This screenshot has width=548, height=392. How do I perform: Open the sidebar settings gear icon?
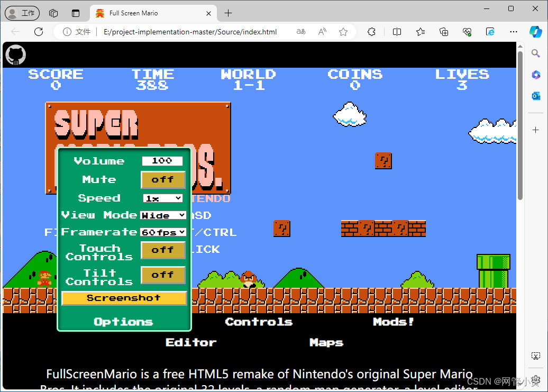pyautogui.click(x=536, y=380)
